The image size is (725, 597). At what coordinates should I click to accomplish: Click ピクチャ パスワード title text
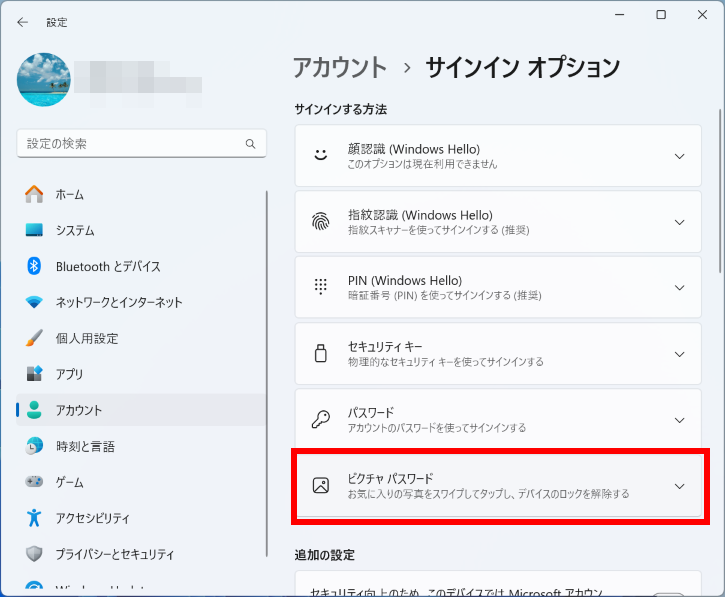[391, 479]
